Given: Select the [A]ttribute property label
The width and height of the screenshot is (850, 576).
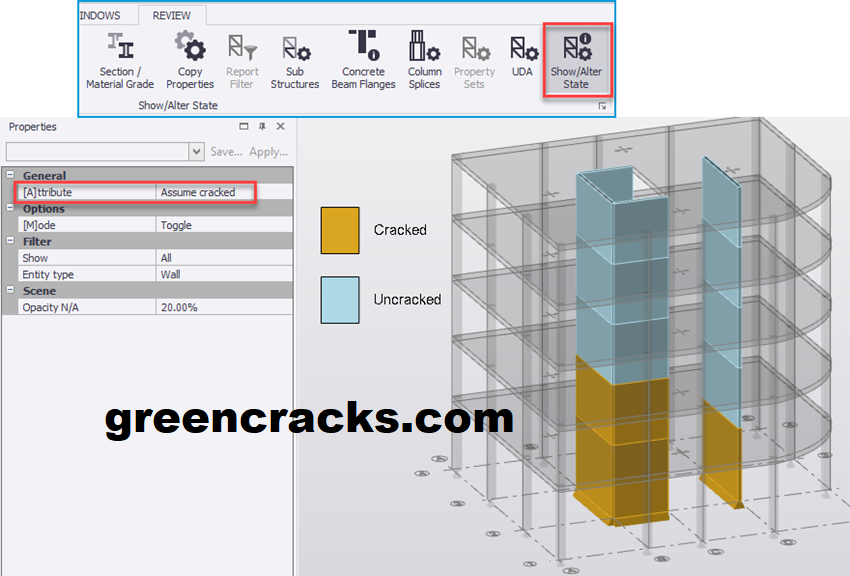Looking at the screenshot, I should [x=47, y=192].
